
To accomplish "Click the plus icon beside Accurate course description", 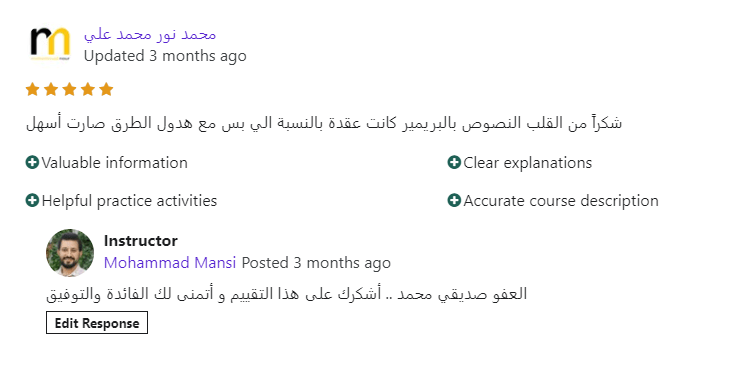I will [x=454, y=201].
